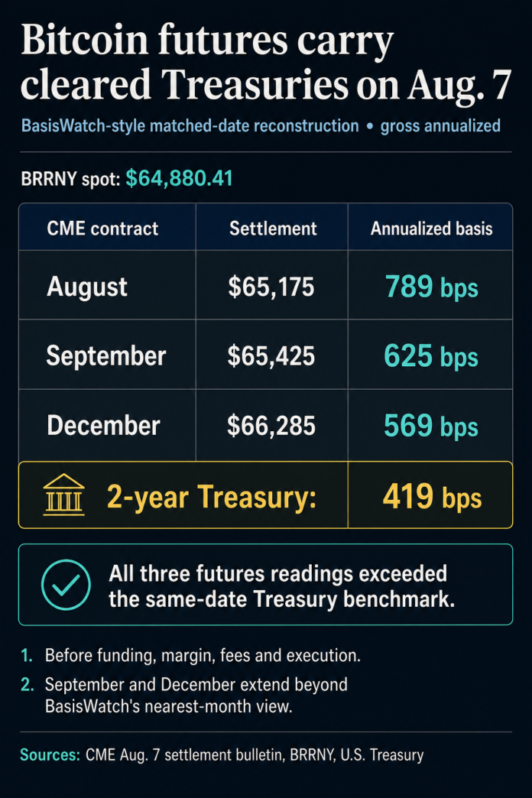Click the Treasury bank building icon
Screen dimensions: 532x798
63,495
